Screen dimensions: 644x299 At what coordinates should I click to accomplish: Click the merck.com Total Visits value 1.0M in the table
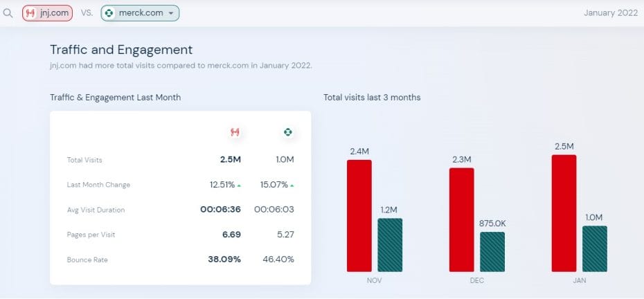(x=285, y=160)
